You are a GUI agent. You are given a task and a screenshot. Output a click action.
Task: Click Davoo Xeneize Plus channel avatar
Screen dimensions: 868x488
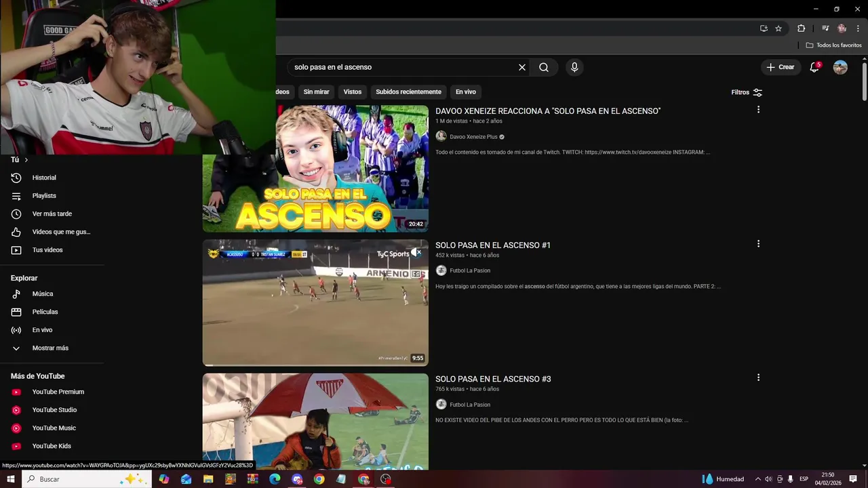tap(441, 136)
